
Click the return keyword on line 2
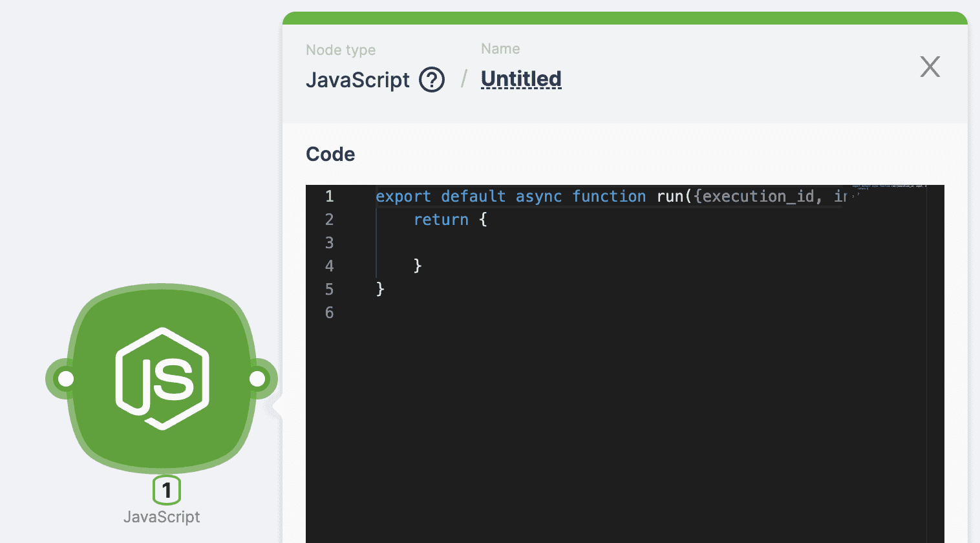(441, 220)
